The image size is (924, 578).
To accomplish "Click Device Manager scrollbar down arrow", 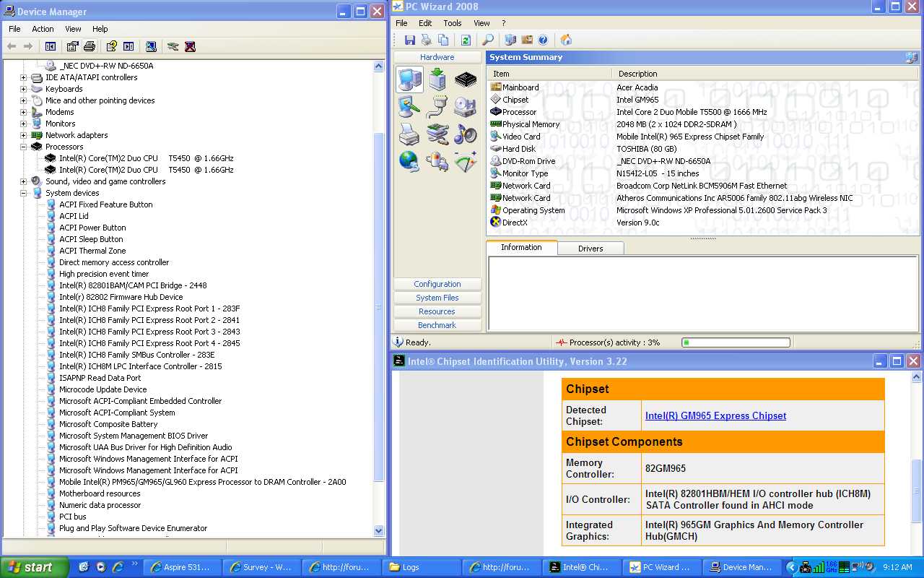I will (379, 530).
